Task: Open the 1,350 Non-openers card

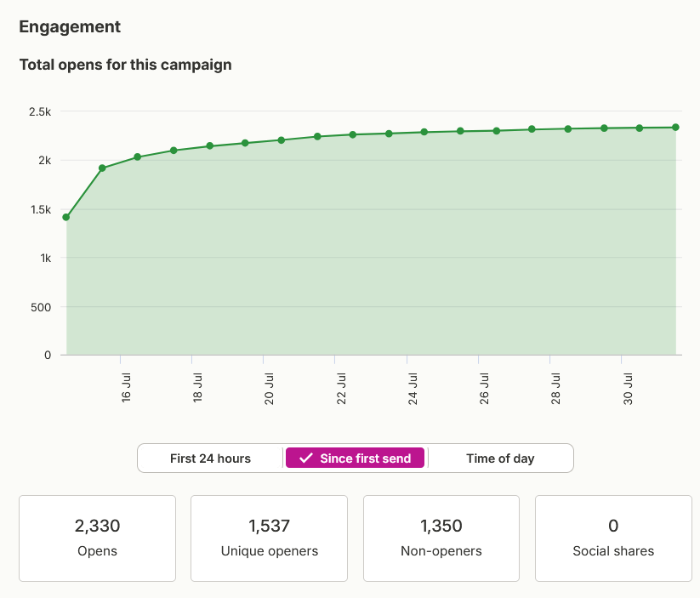Action: coord(441,538)
